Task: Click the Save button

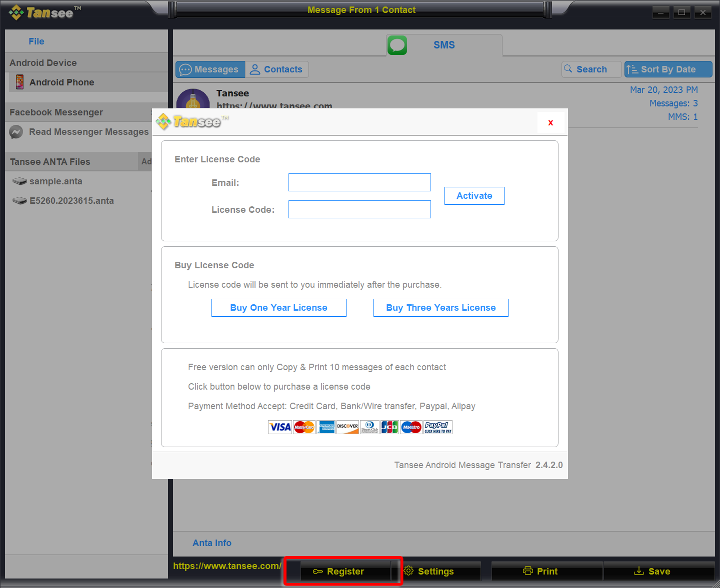Action: click(659, 571)
